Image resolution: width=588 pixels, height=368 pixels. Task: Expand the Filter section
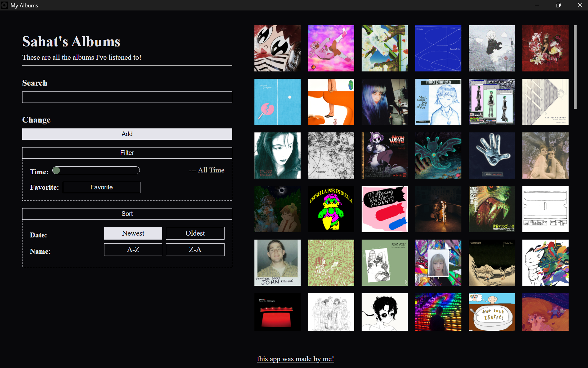coord(127,152)
